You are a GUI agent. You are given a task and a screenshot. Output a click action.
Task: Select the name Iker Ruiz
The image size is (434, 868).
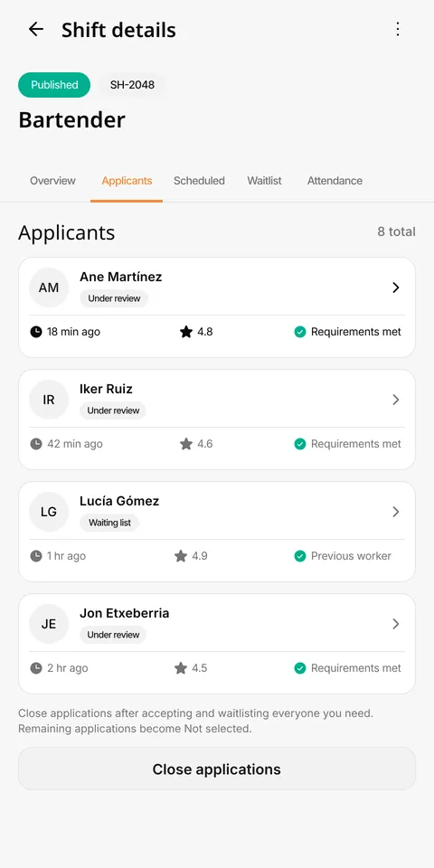107,389
